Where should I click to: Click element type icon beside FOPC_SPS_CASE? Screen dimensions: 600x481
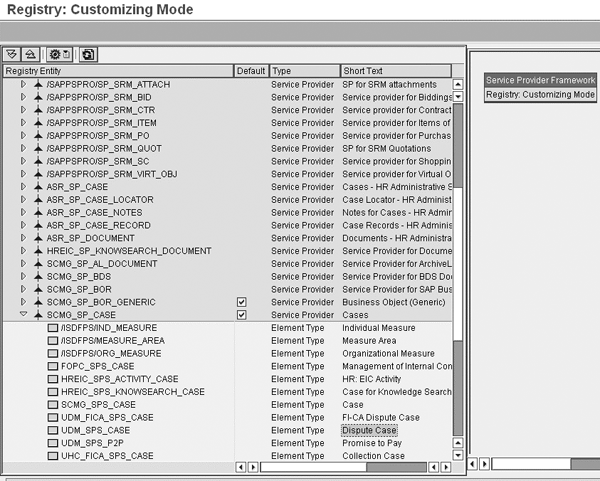click(x=53, y=366)
